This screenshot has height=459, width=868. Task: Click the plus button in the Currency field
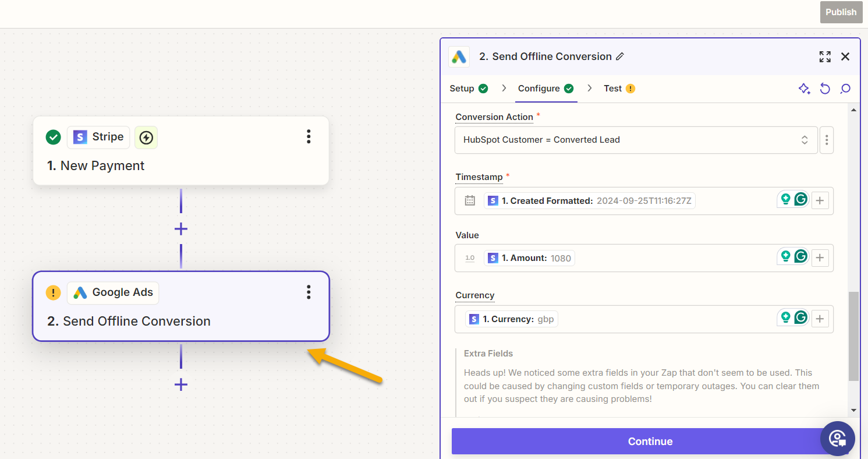[x=820, y=319]
